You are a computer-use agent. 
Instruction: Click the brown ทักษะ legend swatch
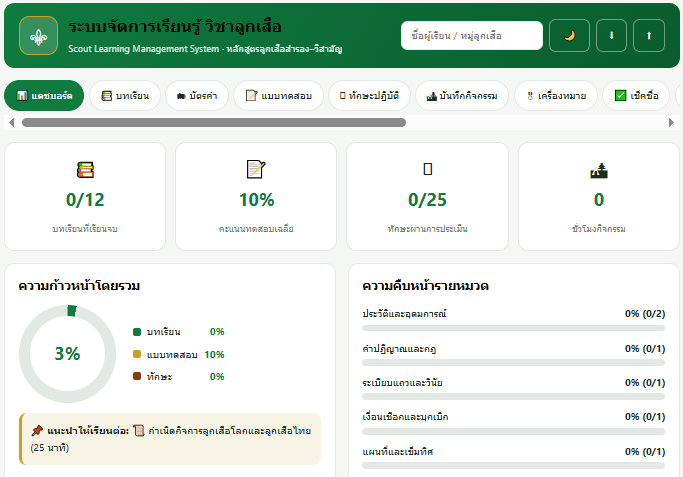tap(137, 376)
